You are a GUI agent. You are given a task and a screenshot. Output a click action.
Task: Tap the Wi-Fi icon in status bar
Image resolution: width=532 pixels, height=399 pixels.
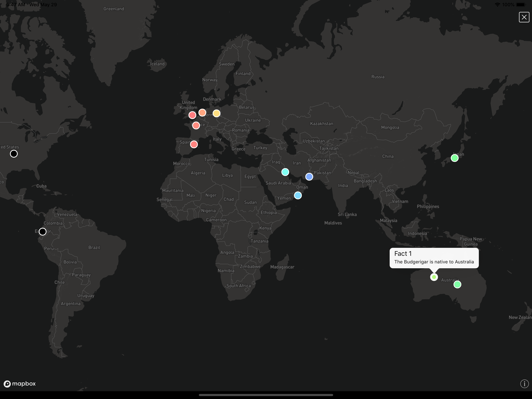click(x=497, y=4)
